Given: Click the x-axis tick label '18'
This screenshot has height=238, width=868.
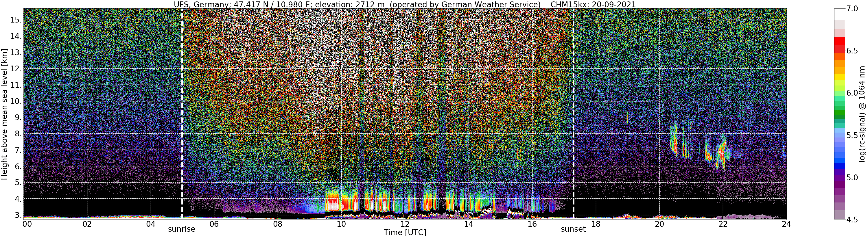Looking at the screenshot, I should [x=596, y=224].
